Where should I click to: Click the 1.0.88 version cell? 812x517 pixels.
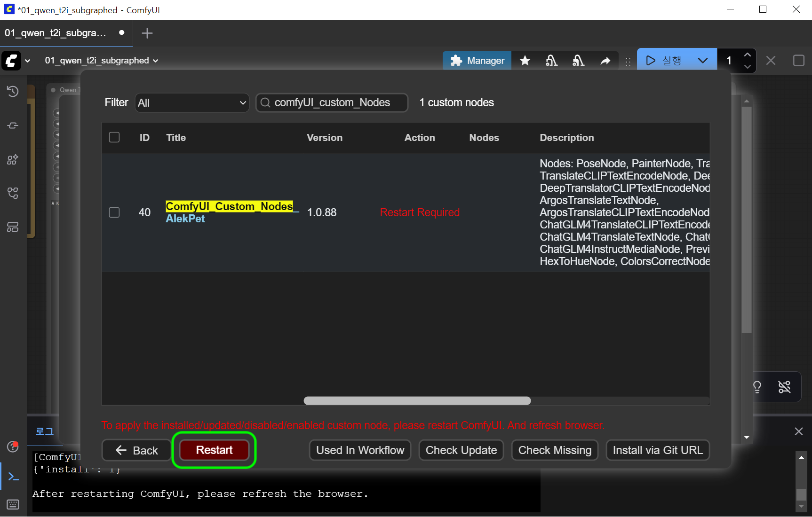[x=322, y=212]
